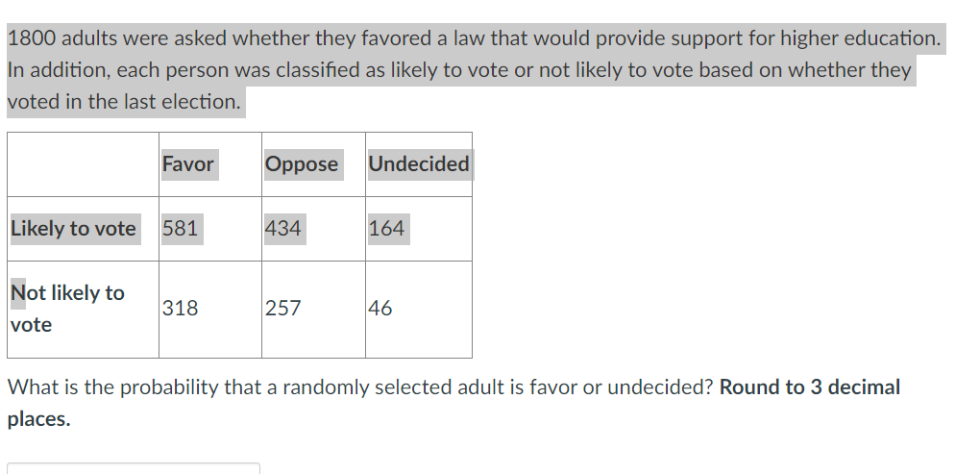The height and width of the screenshot is (474, 980).
Task: Click the Undecided column header
Action: point(419,164)
